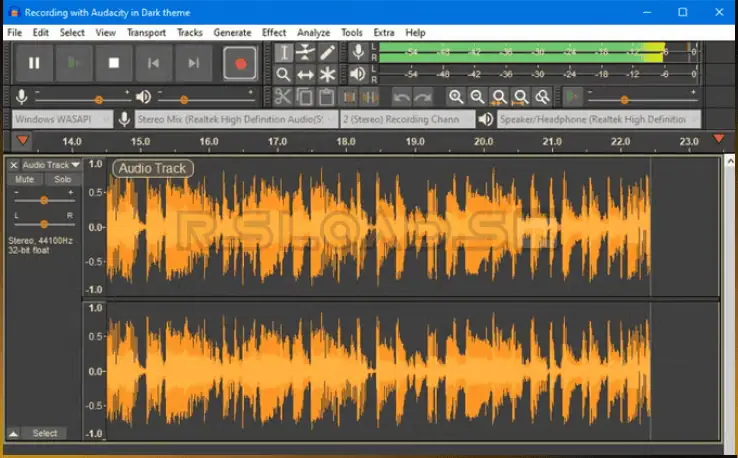This screenshot has height=458, width=738.
Task: Click the Redo arrow
Action: point(423,97)
